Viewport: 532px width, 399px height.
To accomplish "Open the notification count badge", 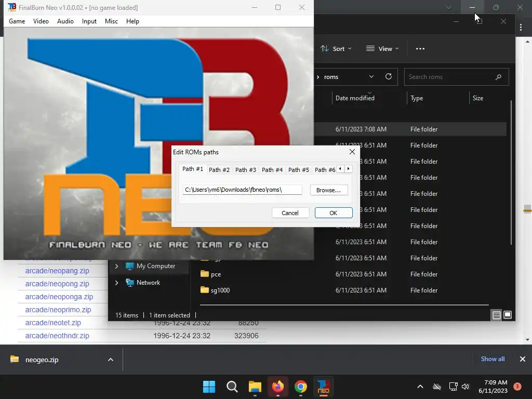I will 517,387.
